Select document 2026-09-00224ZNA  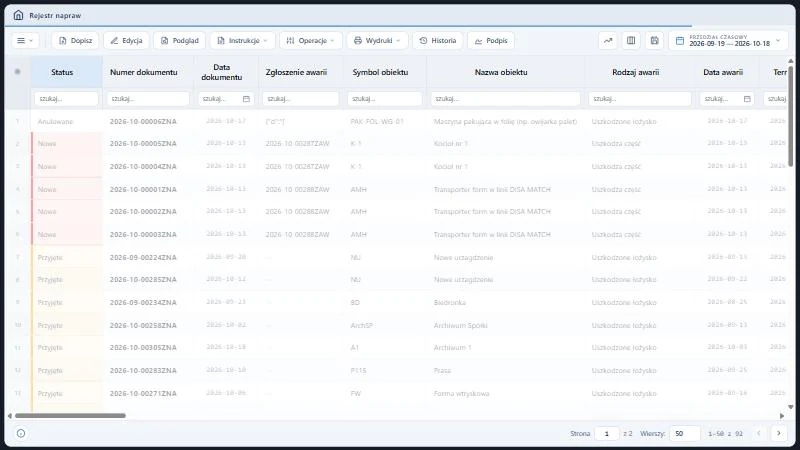point(143,257)
